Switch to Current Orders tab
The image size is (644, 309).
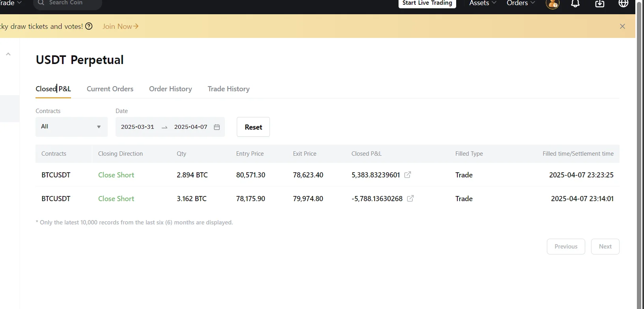tap(110, 89)
